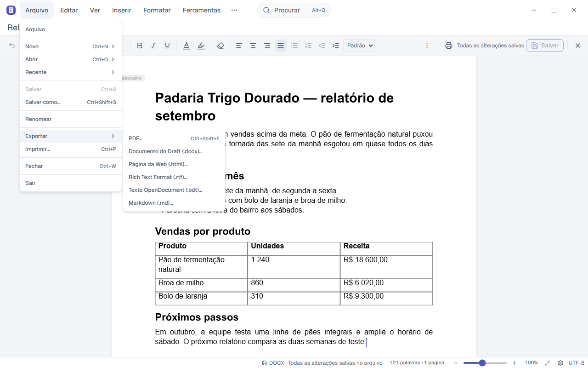Screen dimensions: 588x368
Task: Click the pencil edit mode icon
Action: point(548,363)
